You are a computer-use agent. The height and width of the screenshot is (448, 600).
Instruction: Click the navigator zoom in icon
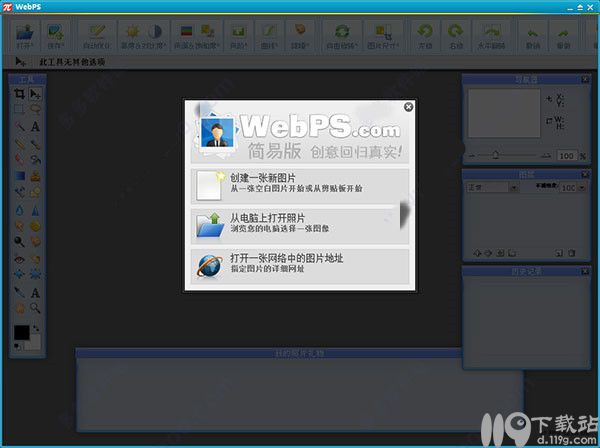[547, 156]
